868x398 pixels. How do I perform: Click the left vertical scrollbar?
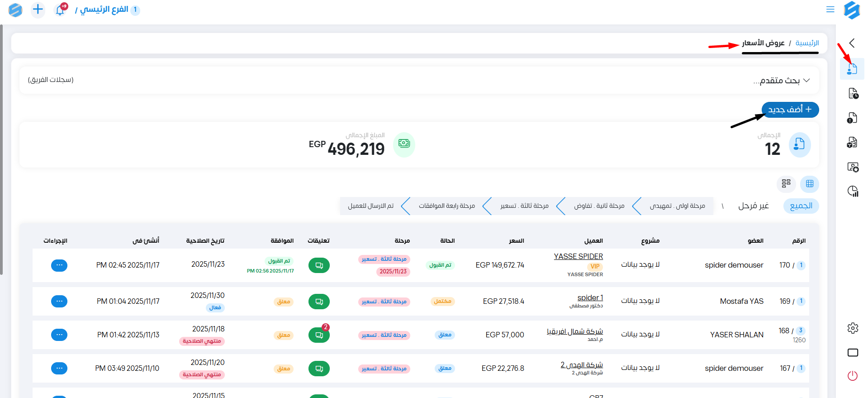(2, 149)
